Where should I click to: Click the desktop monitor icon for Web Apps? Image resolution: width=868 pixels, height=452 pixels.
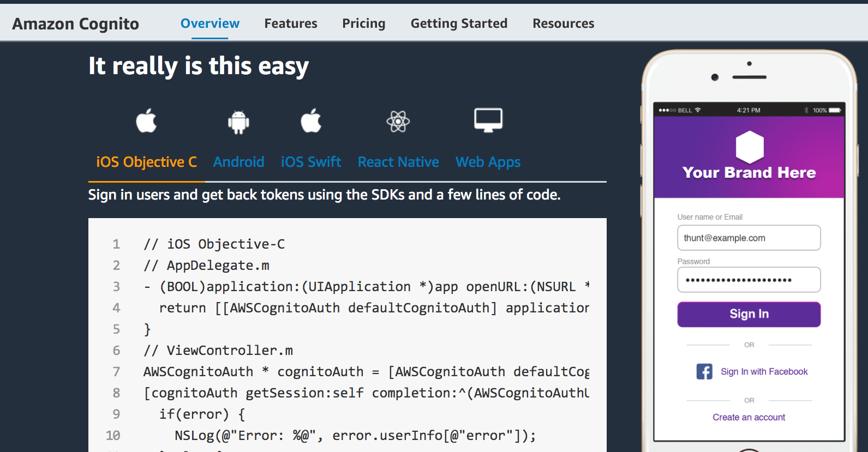(488, 120)
